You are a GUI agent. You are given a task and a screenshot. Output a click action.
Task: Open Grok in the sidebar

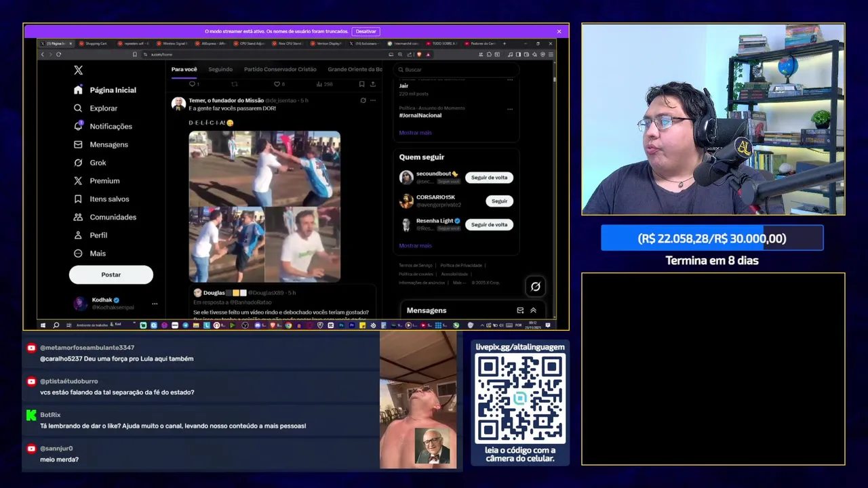point(90,163)
